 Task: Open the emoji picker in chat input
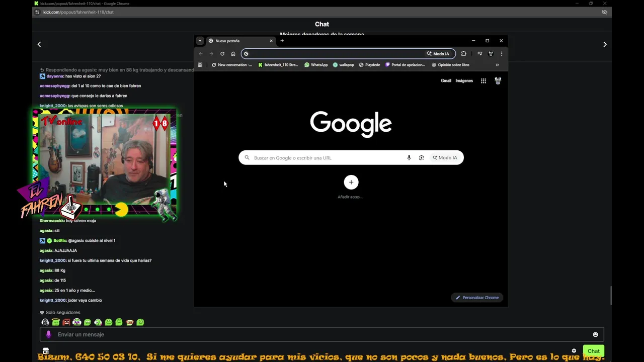click(x=595, y=334)
